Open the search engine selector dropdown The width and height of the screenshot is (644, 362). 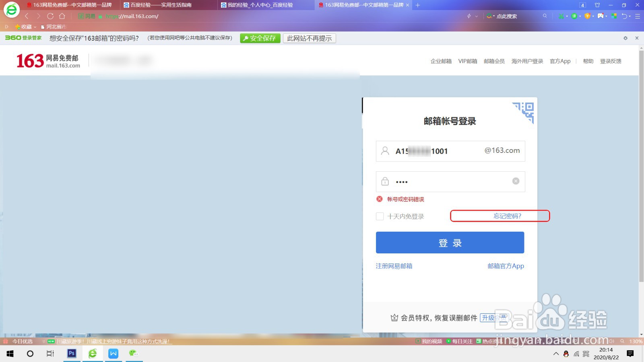490,16
